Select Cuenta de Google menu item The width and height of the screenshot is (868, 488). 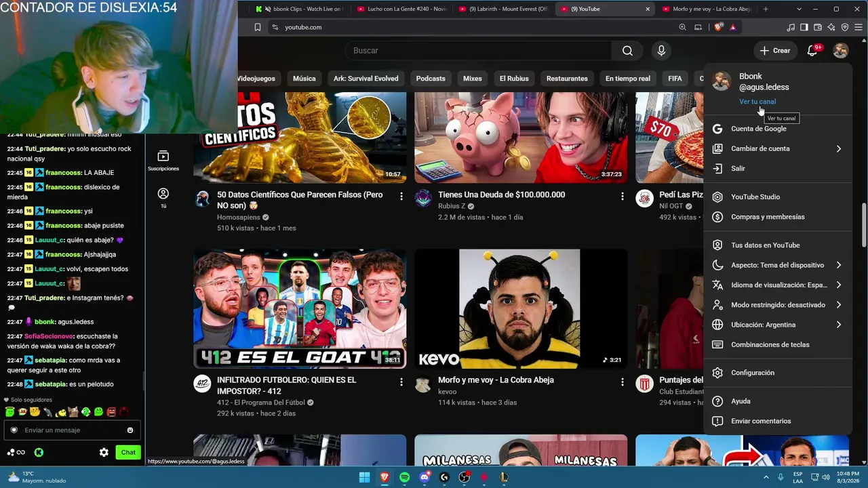point(778,129)
